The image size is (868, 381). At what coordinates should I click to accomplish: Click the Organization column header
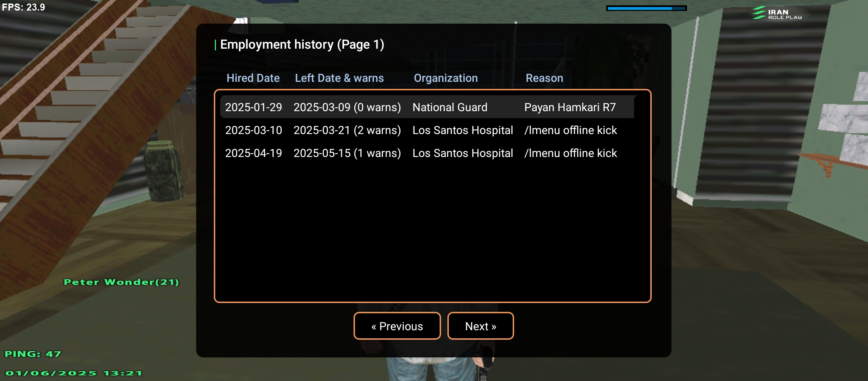click(446, 78)
